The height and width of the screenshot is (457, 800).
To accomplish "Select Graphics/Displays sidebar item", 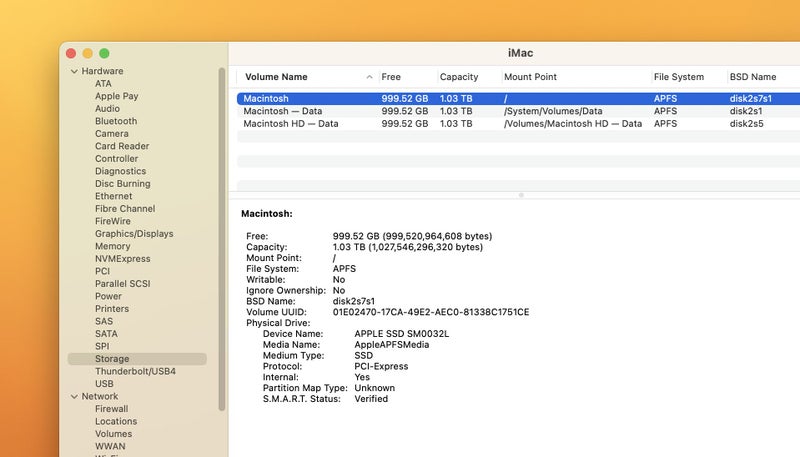I will tap(134, 234).
